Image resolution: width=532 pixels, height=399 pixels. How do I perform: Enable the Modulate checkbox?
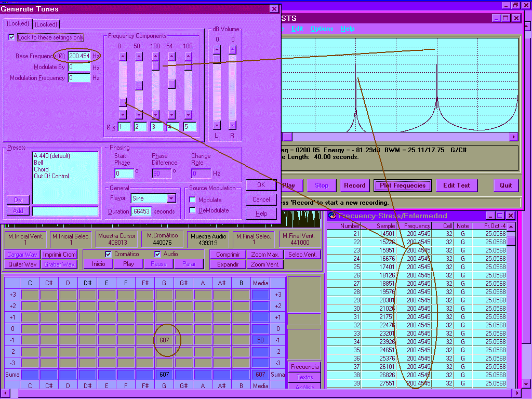coord(193,200)
